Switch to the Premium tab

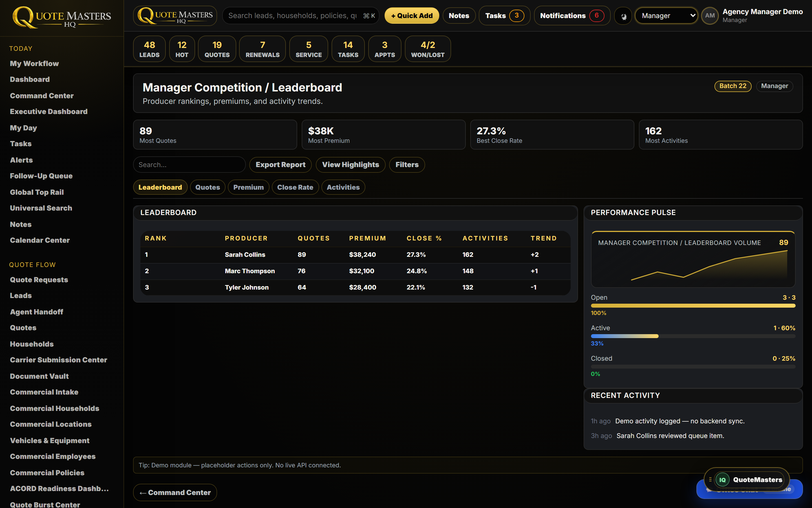[x=248, y=187]
